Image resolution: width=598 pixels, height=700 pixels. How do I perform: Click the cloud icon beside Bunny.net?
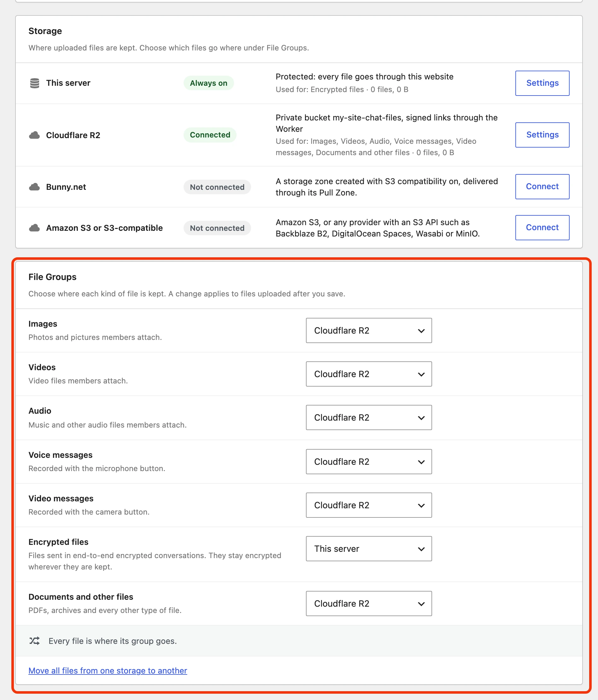[34, 187]
